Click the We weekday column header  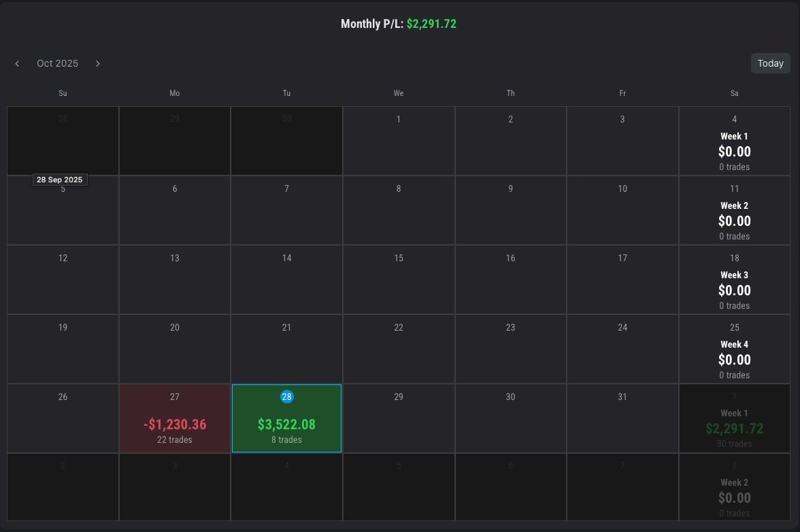(399, 93)
